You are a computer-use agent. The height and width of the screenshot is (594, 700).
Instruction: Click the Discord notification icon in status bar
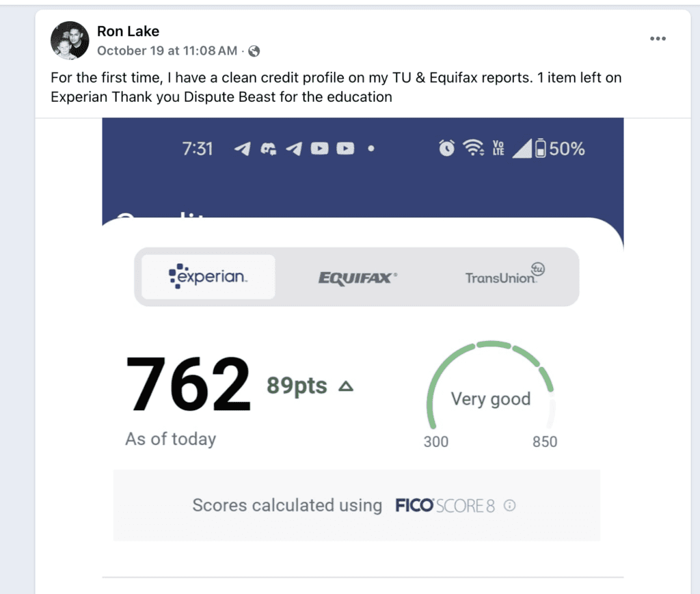pos(268,149)
